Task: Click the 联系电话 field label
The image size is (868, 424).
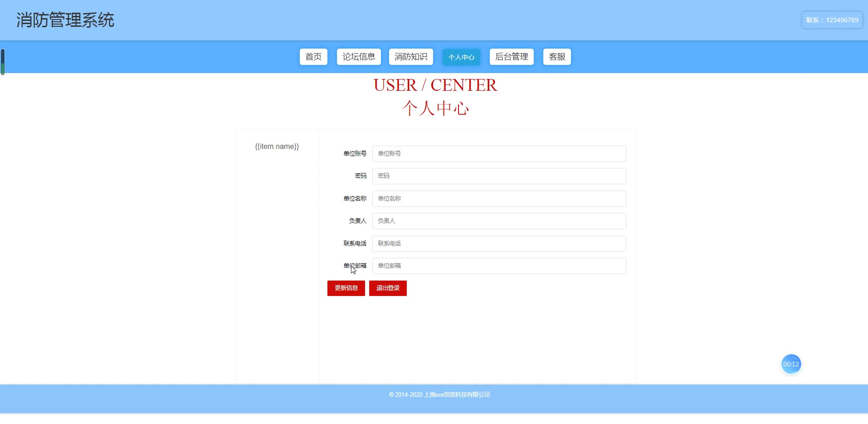Action: pos(355,244)
